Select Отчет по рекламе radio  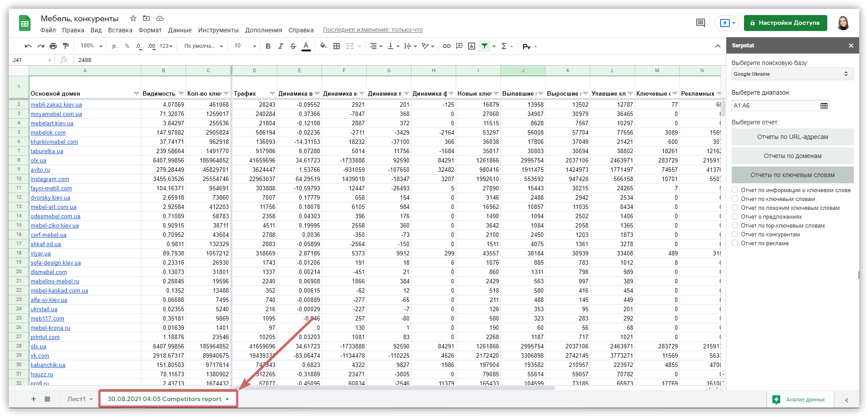tap(735, 243)
